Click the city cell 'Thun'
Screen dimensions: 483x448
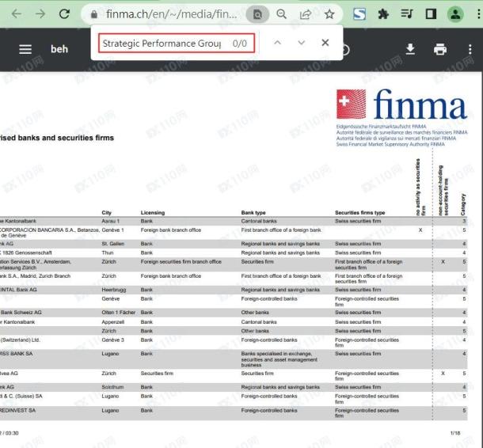tap(108, 252)
